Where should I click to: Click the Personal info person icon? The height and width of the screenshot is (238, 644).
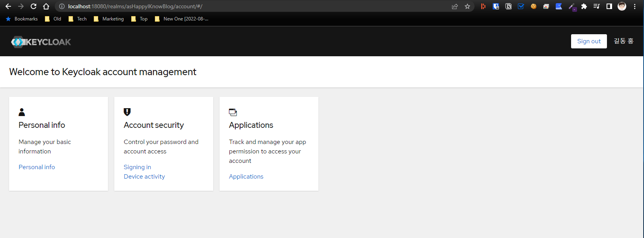pyautogui.click(x=22, y=112)
